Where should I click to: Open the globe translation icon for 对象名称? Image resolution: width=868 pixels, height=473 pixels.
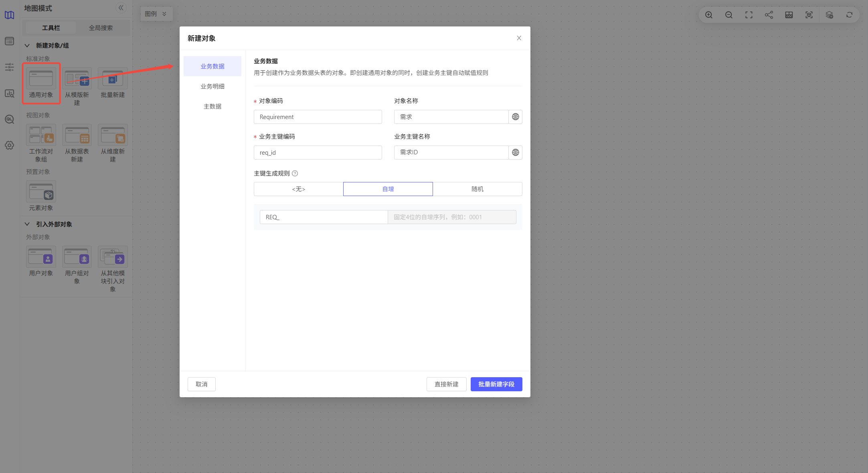516,117
